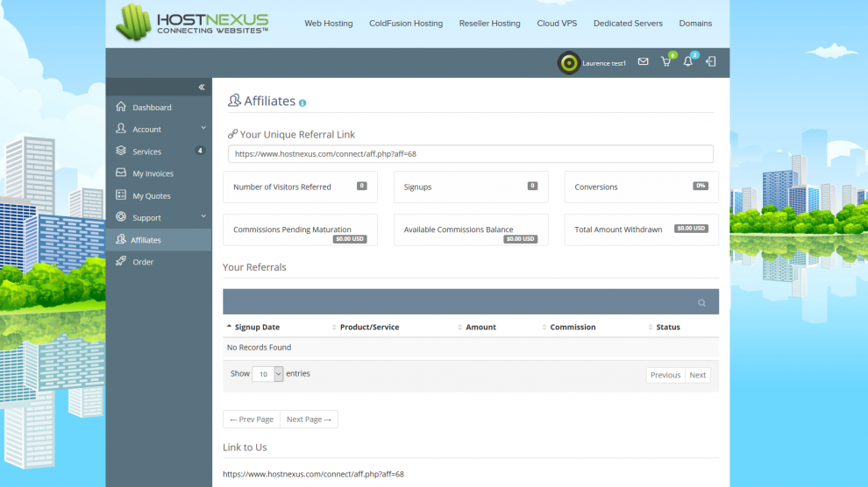The width and height of the screenshot is (868, 487).
Task: Sort referrals by Status column
Action: (x=668, y=327)
